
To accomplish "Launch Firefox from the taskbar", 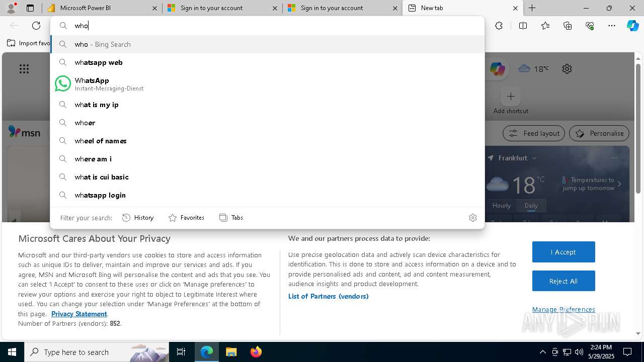I will (x=256, y=352).
